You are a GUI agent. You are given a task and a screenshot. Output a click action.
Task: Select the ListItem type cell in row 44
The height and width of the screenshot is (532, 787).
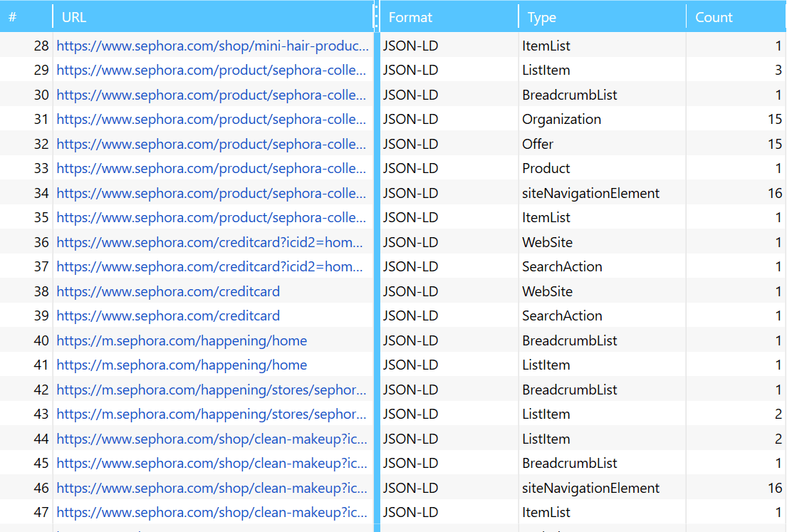pyautogui.click(x=603, y=439)
